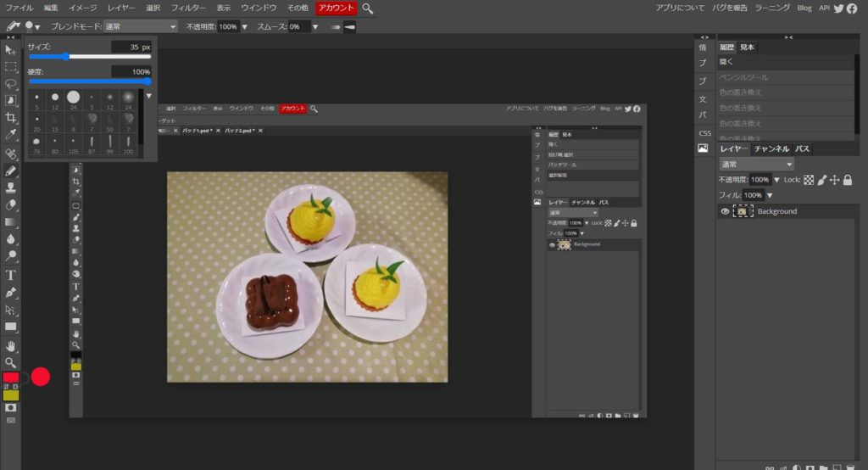Click the Lasso selection tool
The height and width of the screenshot is (470, 868).
(x=11, y=84)
